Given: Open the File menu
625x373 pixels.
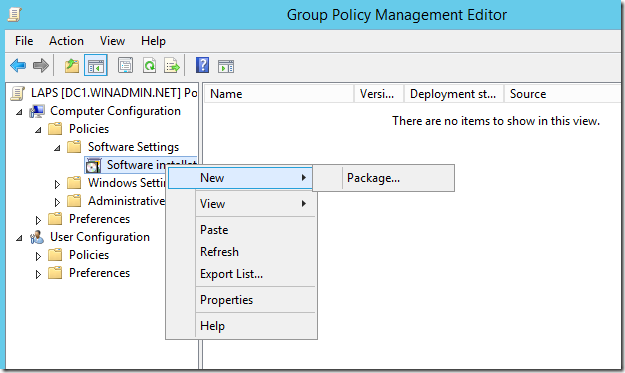Looking at the screenshot, I should [24, 41].
